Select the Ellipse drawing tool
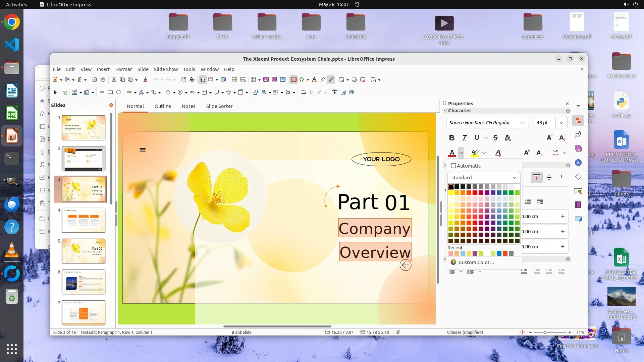The width and height of the screenshot is (644, 362). click(119, 92)
